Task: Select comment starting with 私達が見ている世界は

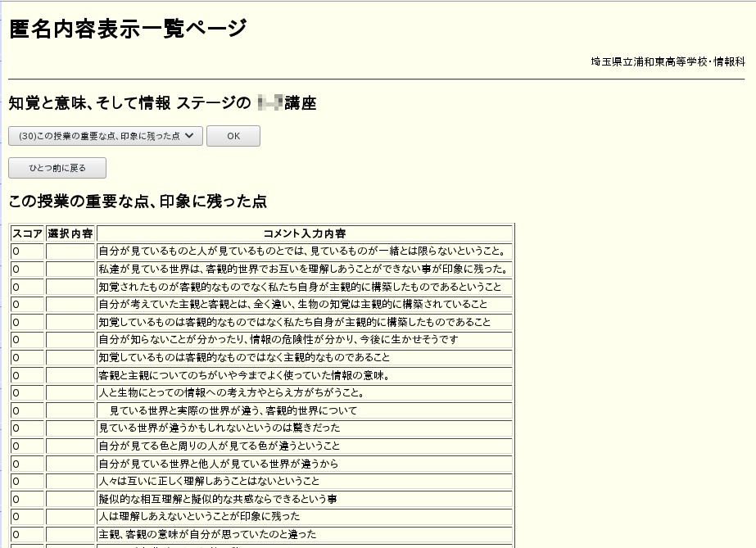Action: tap(303, 269)
